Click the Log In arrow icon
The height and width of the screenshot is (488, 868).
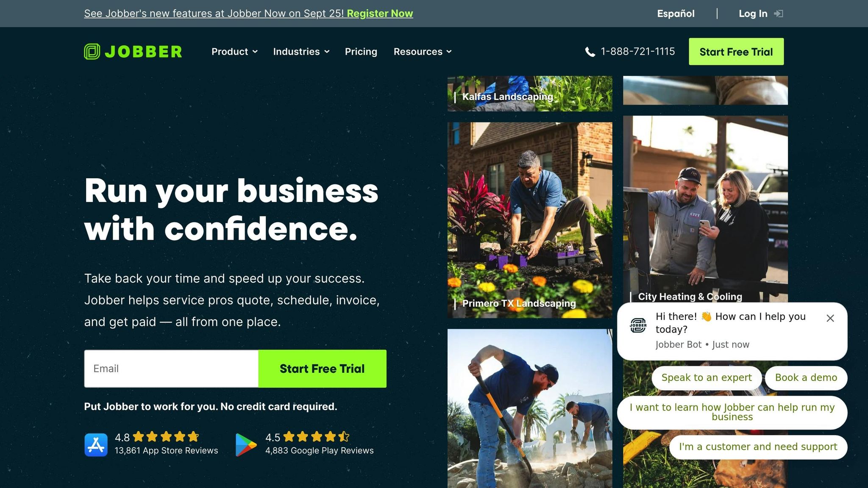point(778,14)
